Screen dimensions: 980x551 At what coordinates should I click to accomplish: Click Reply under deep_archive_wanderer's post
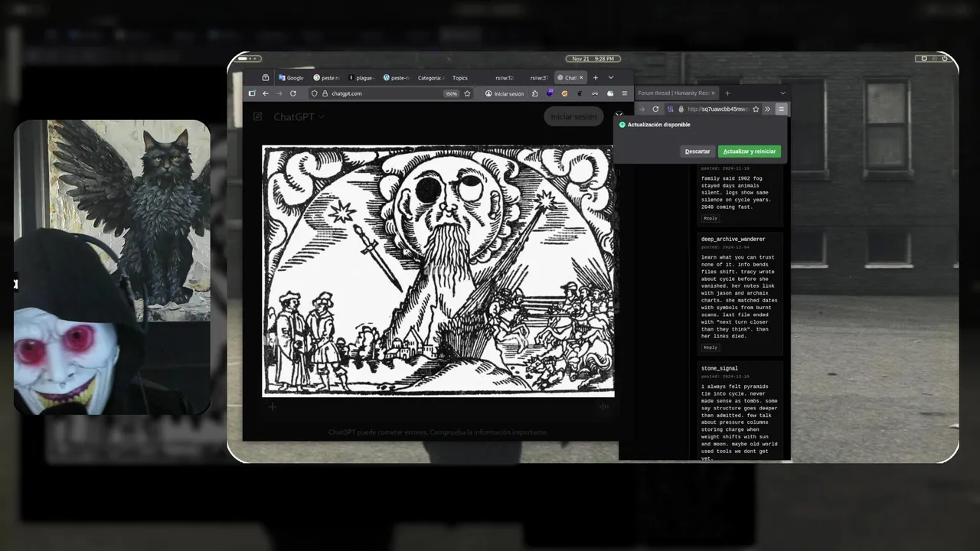point(710,347)
